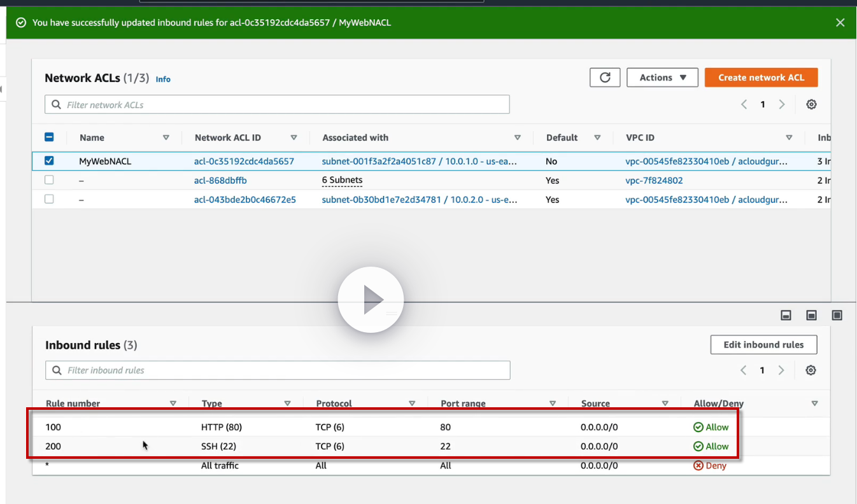Toggle the select-all header checkbox
The height and width of the screenshot is (504, 857).
click(x=49, y=137)
